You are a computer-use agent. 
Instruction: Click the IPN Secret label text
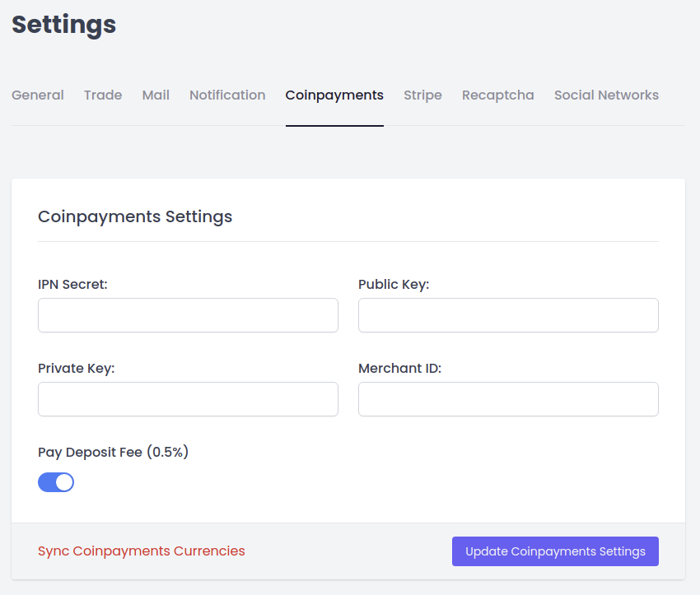coord(73,285)
